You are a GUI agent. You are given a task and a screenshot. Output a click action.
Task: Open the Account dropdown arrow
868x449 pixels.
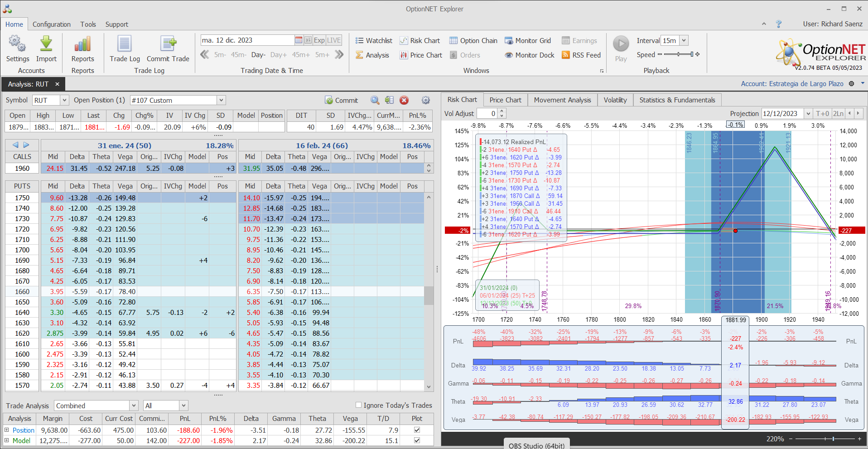[x=863, y=83]
